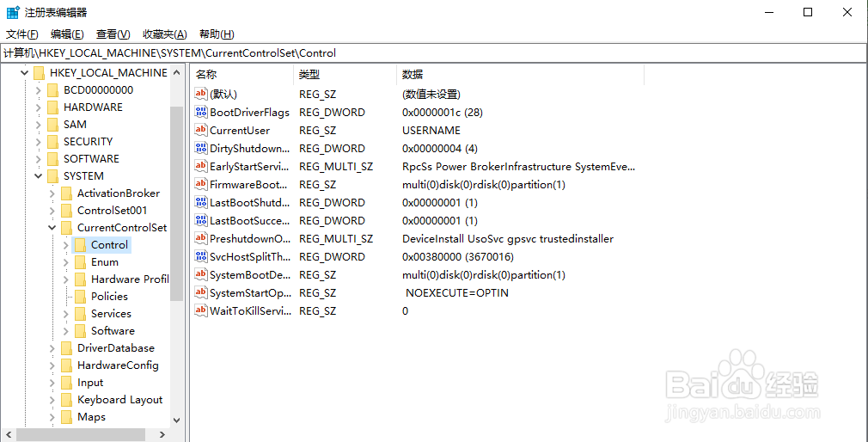Click the binary icon beside BootDriverFlags
This screenshot has width=868, height=442.
click(201, 113)
